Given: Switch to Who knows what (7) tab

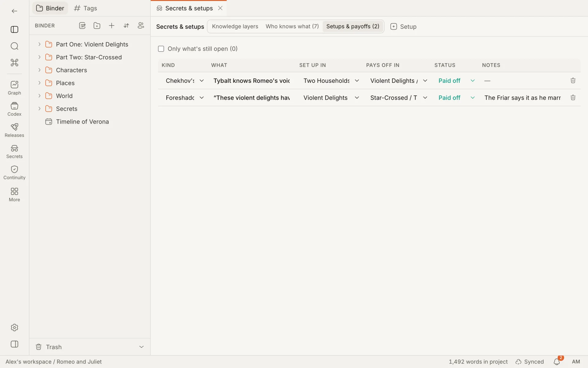Looking at the screenshot, I should (x=292, y=26).
